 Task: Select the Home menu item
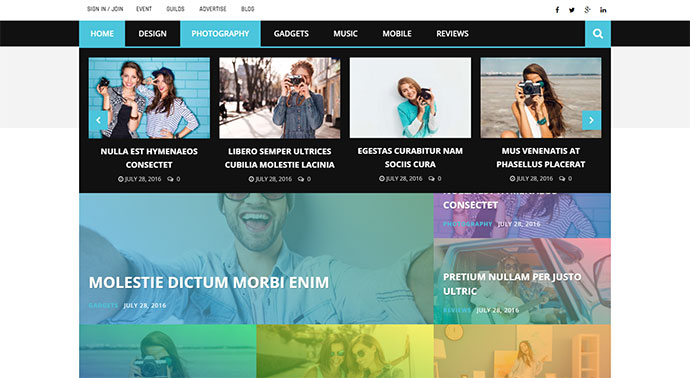[102, 33]
